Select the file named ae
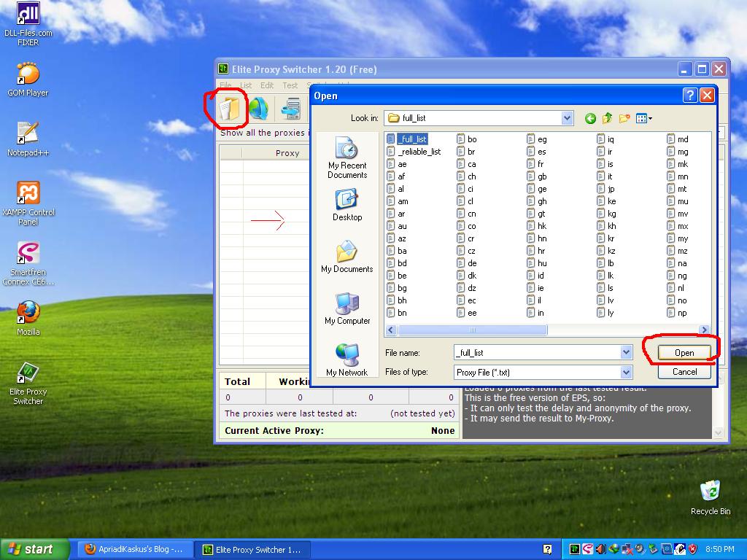Image resolution: width=747 pixels, height=560 pixels. [x=397, y=164]
